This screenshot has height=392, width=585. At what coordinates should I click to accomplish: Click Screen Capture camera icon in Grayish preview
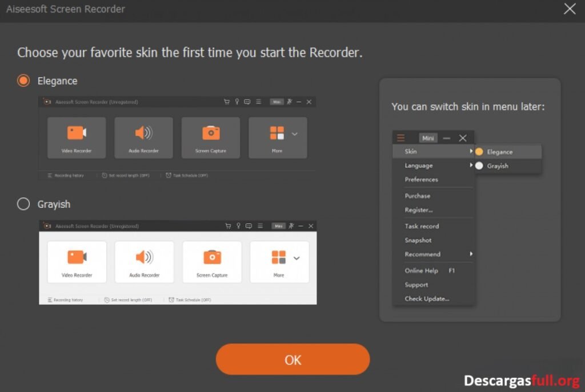(x=212, y=257)
